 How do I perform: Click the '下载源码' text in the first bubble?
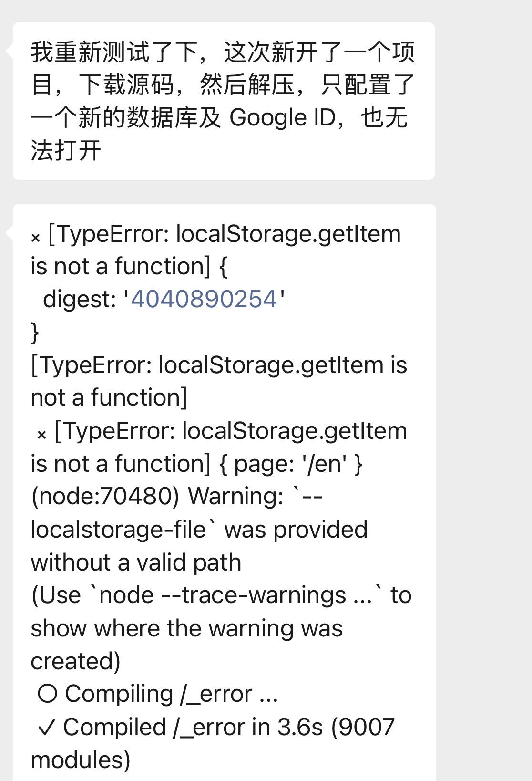tap(126, 84)
